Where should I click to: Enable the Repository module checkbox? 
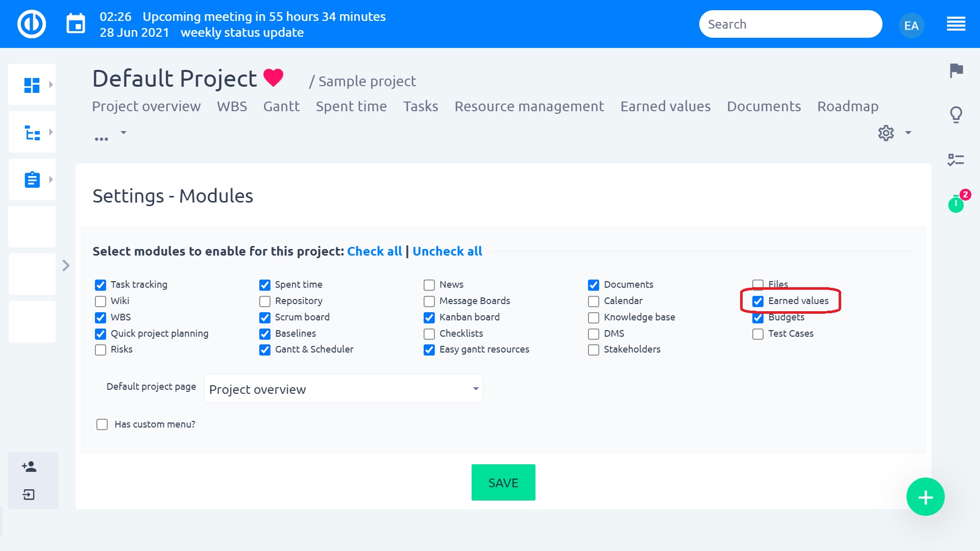coord(265,301)
